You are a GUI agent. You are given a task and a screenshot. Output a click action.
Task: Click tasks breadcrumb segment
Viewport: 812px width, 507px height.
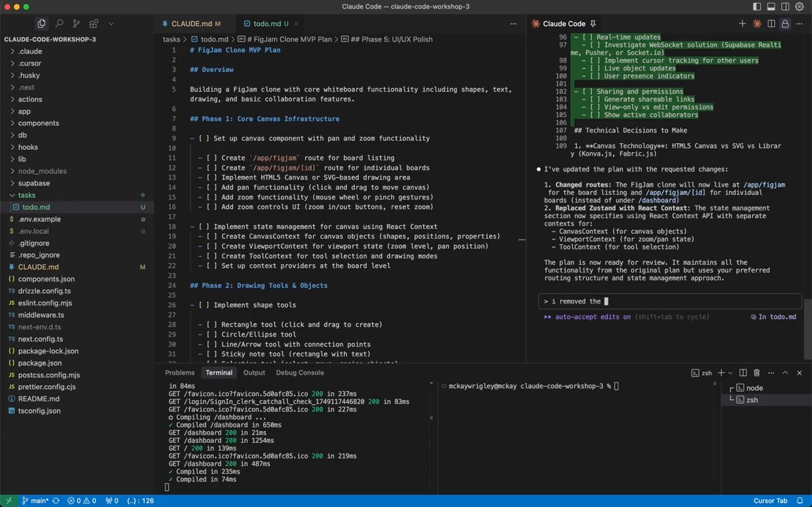point(172,39)
